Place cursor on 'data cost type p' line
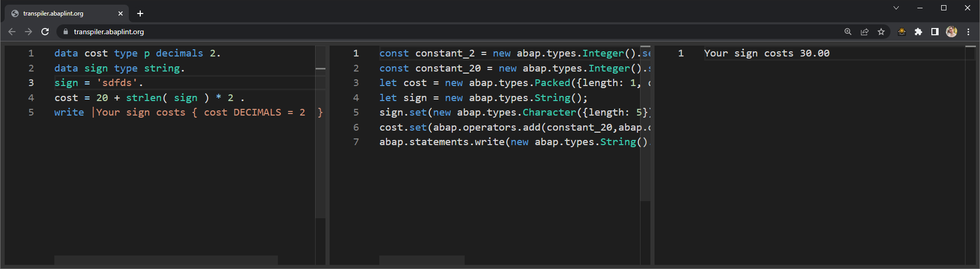Screen dimensions: 980x269 pyautogui.click(x=138, y=53)
